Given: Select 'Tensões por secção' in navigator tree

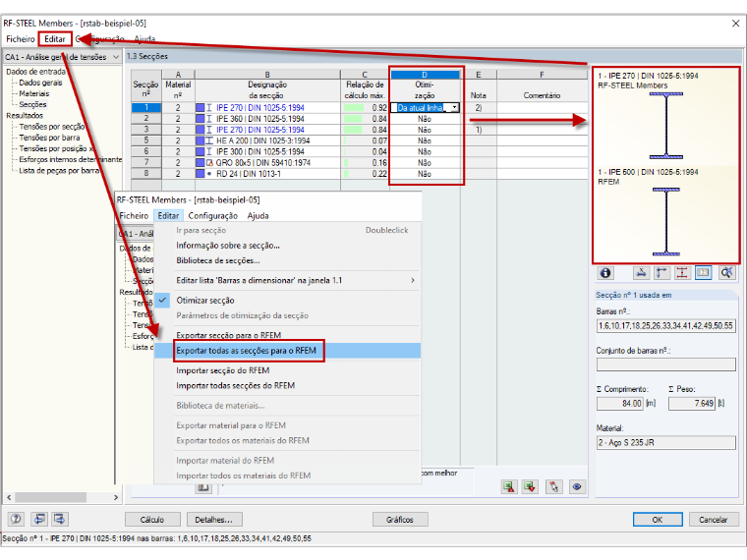Looking at the screenshot, I should click(51, 127).
